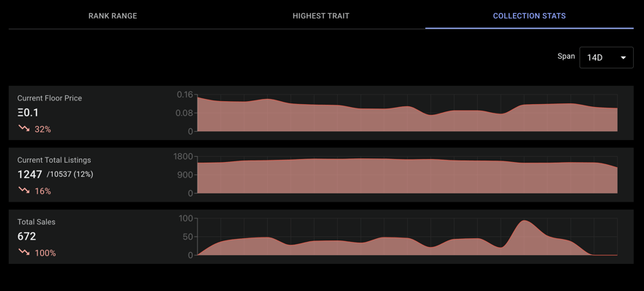Image resolution: width=644 pixels, height=291 pixels.
Task: Click the Ξ0.1 floor price value
Action: [28, 113]
